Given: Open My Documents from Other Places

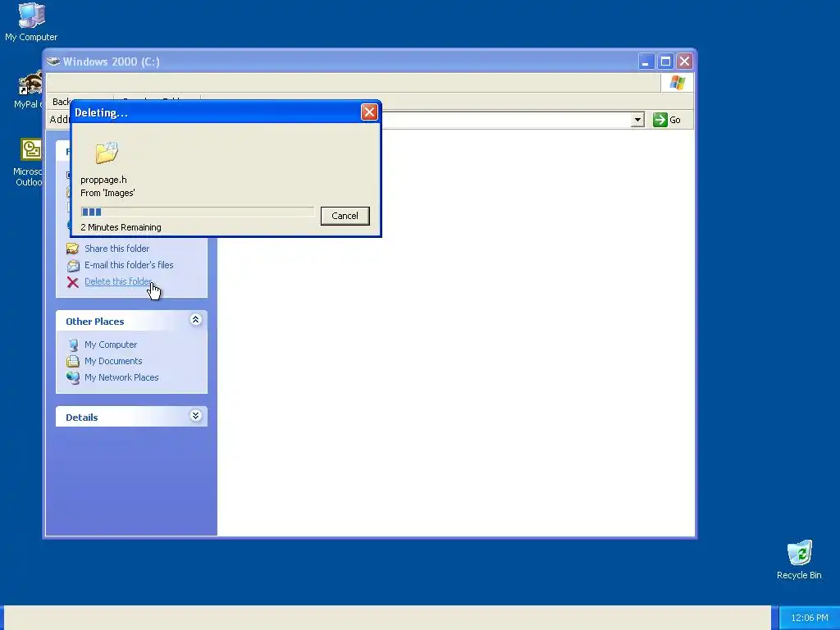Looking at the screenshot, I should coord(113,361).
